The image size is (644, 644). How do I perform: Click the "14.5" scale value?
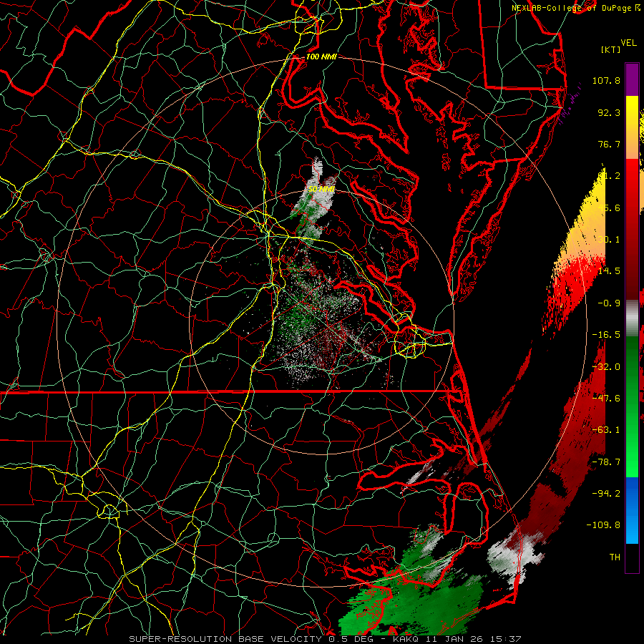[609, 270]
